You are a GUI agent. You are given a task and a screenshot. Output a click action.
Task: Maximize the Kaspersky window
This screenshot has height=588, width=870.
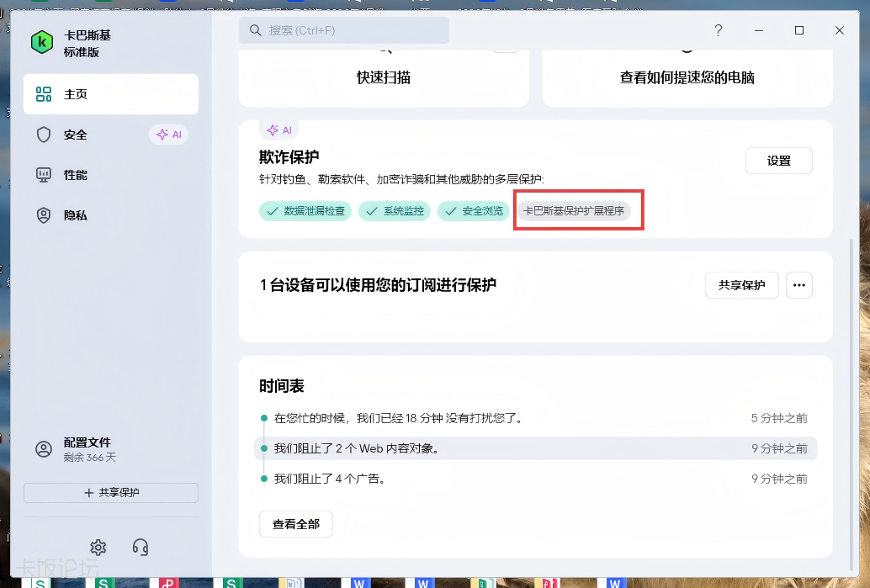coord(799,30)
